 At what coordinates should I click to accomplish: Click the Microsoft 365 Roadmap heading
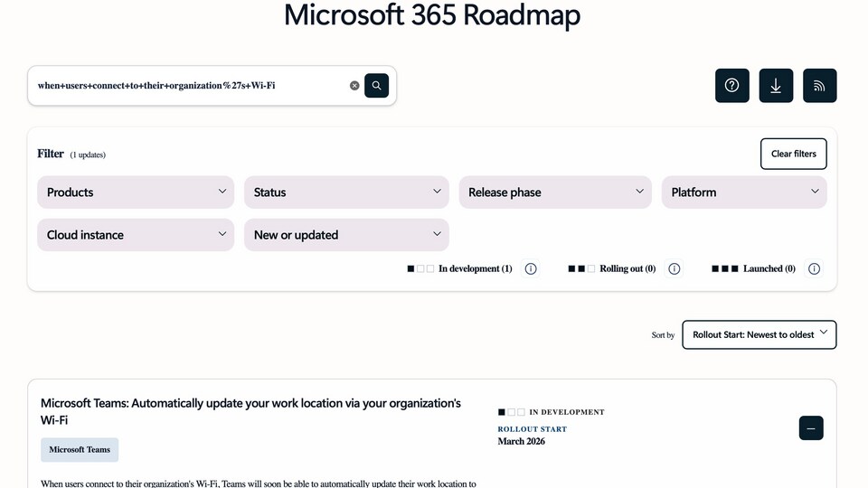point(432,15)
